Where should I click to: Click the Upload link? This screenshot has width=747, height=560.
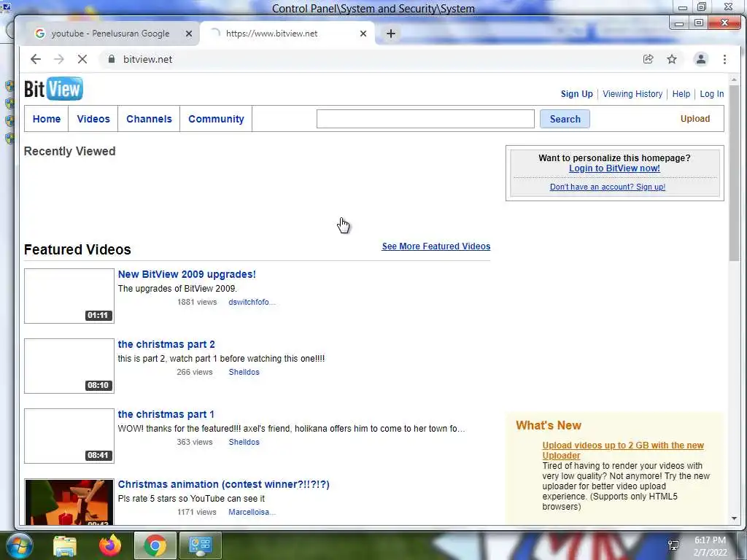point(695,119)
